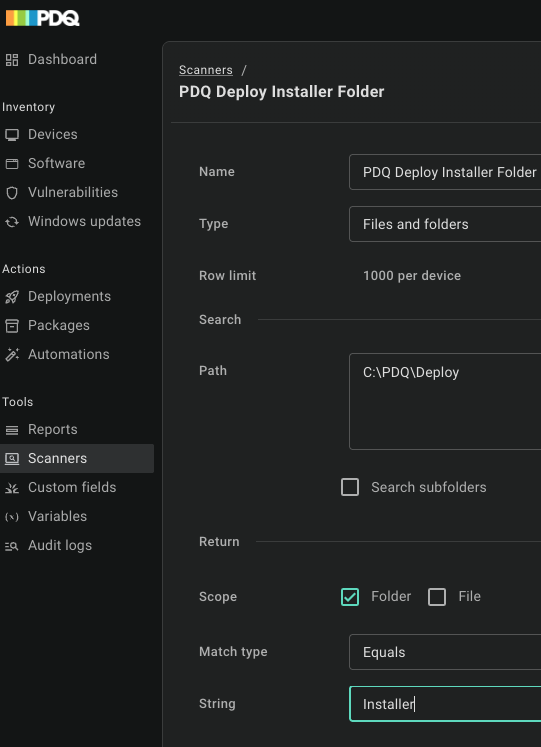Open the Dashboard page
Screen dimensions: 541x747
(x=62, y=60)
